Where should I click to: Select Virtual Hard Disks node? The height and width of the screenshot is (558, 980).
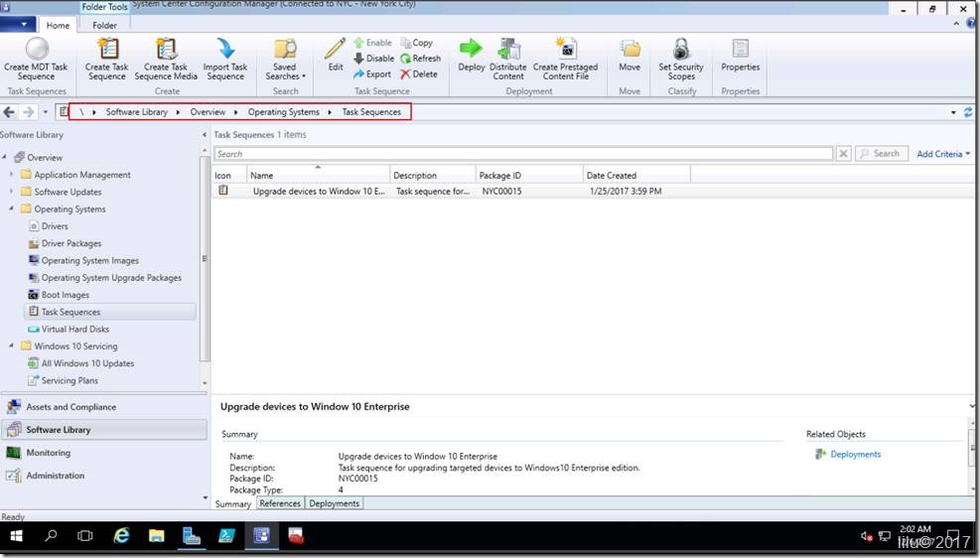coord(69,329)
